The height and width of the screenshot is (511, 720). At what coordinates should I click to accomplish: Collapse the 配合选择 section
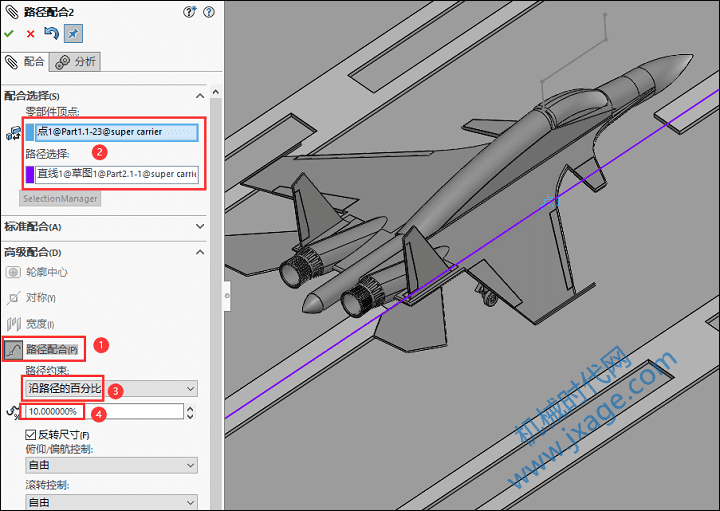pos(200,96)
